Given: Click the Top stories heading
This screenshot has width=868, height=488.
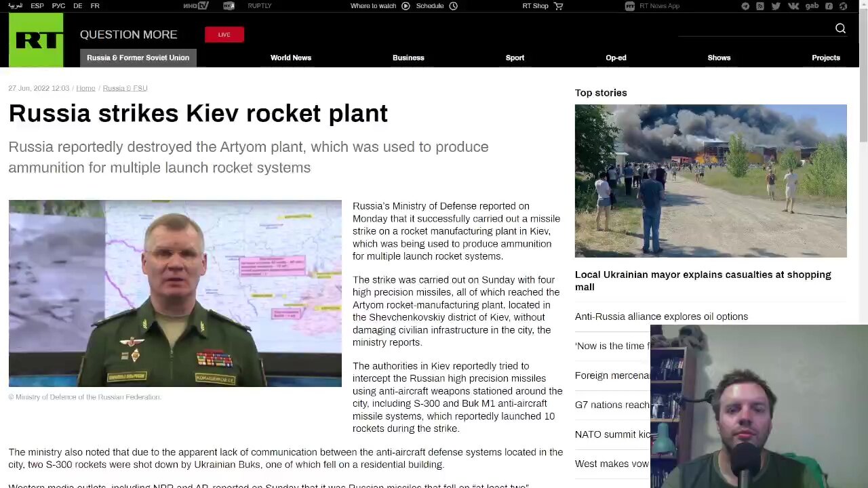Looking at the screenshot, I should click(601, 93).
